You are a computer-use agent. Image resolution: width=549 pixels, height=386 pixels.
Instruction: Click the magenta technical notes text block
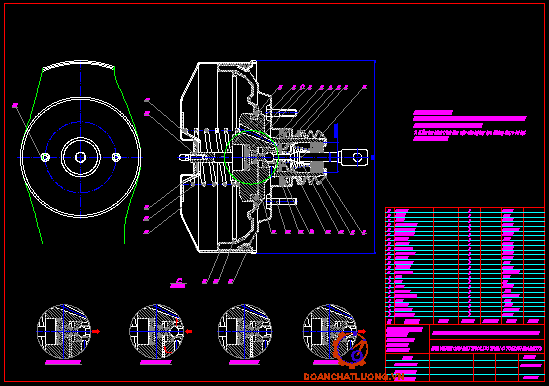coord(470,125)
